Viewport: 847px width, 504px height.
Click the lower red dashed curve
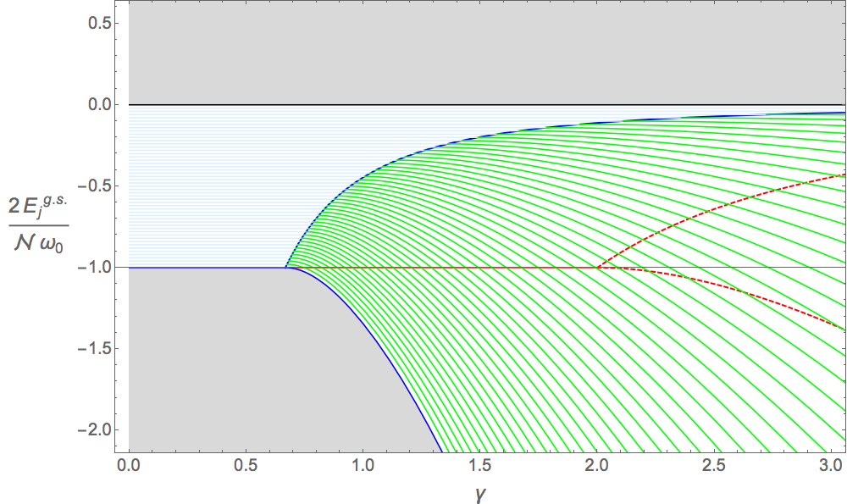(745, 294)
